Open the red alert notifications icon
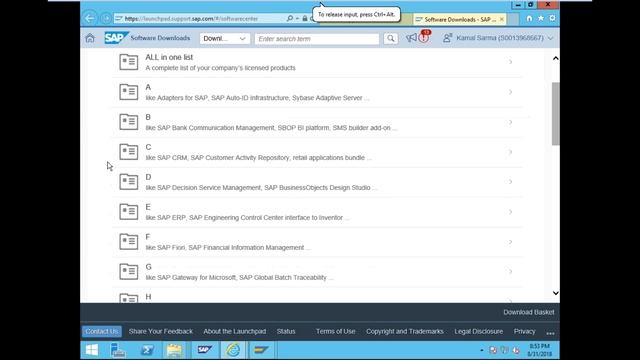640x360 pixels. pyautogui.click(x=424, y=37)
